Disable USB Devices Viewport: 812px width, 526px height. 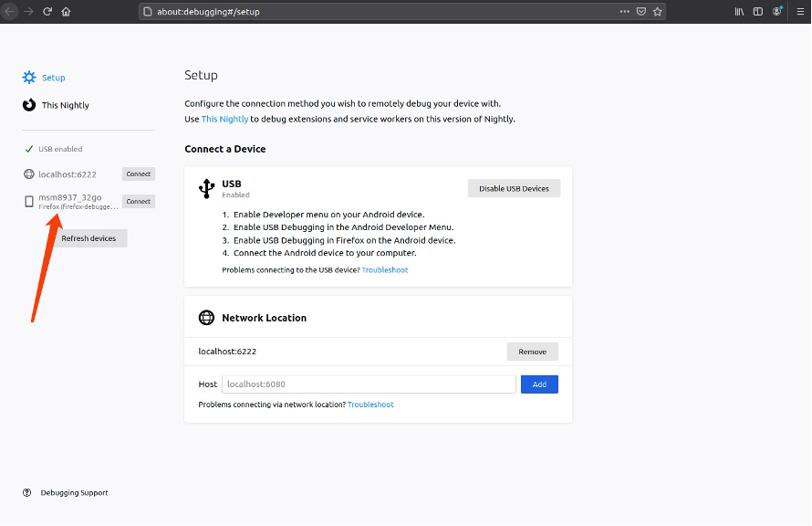pos(514,188)
